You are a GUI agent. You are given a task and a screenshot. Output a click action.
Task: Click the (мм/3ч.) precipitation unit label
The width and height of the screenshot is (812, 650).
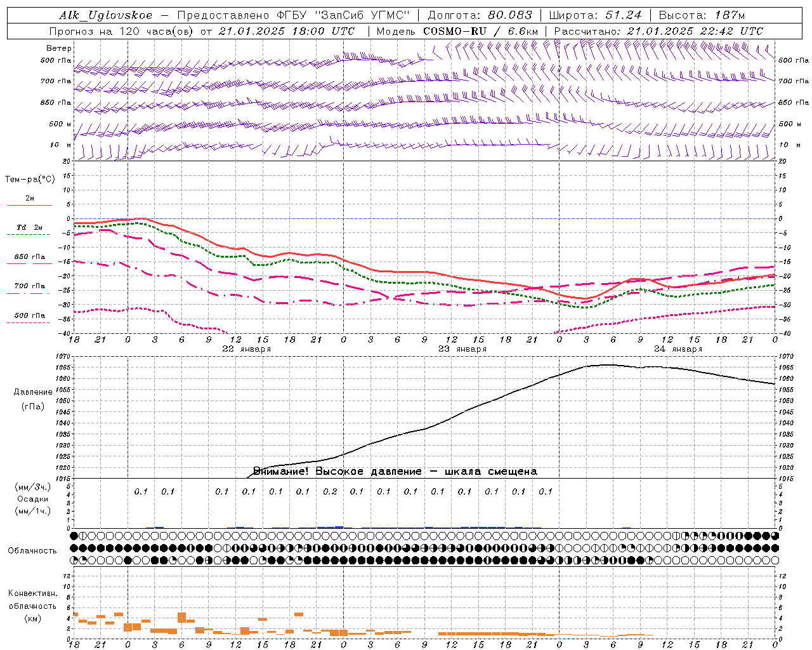[33, 487]
